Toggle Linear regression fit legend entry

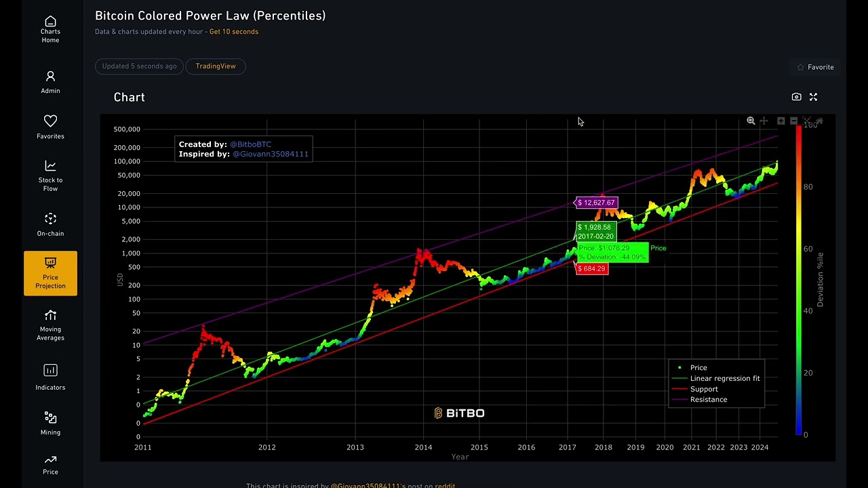(716, 378)
